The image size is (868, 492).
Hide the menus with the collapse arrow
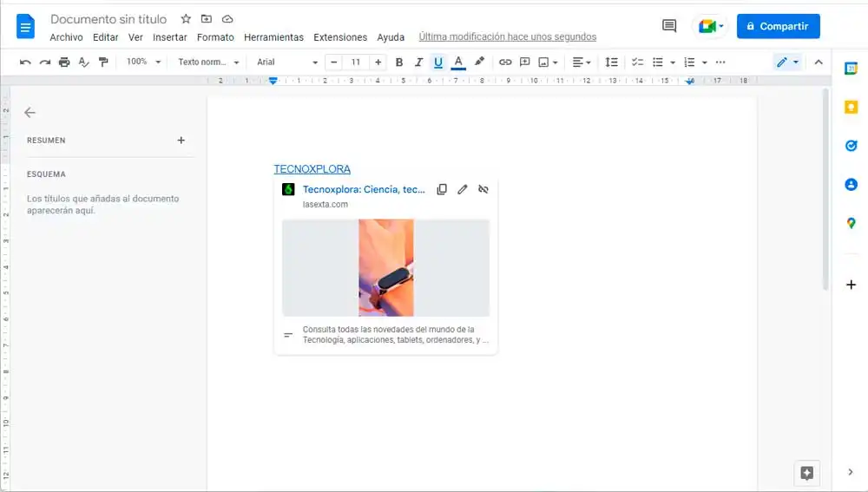pyautogui.click(x=819, y=62)
